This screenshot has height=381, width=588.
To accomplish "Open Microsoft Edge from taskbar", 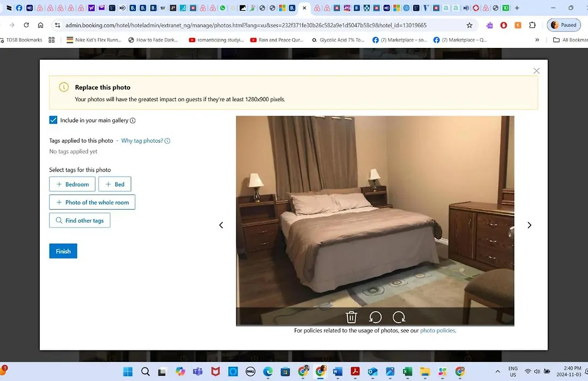I will [268, 372].
